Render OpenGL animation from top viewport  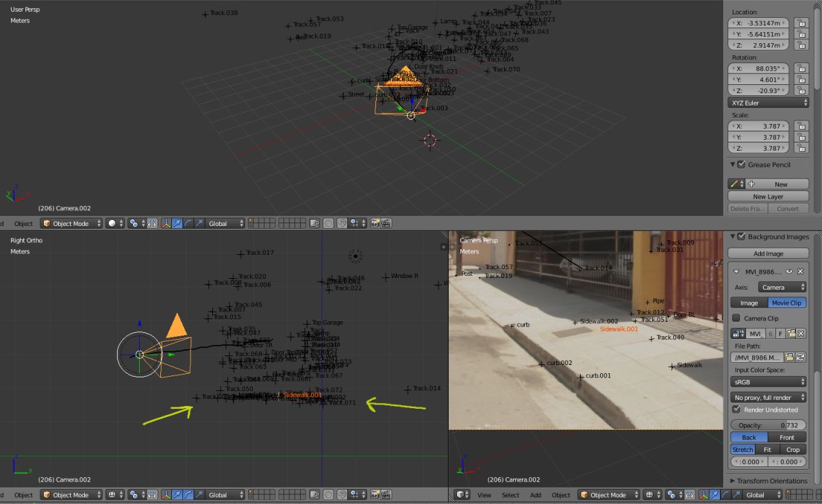pos(386,223)
